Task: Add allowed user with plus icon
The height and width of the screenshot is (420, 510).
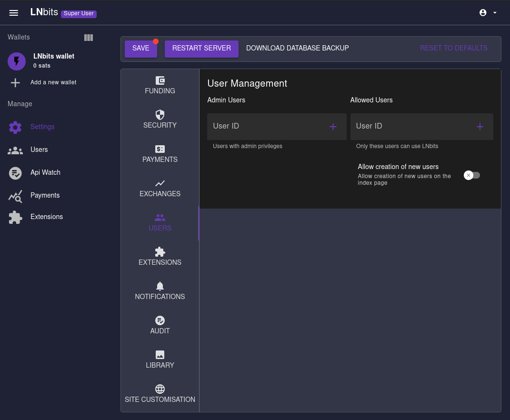Action: point(480,127)
